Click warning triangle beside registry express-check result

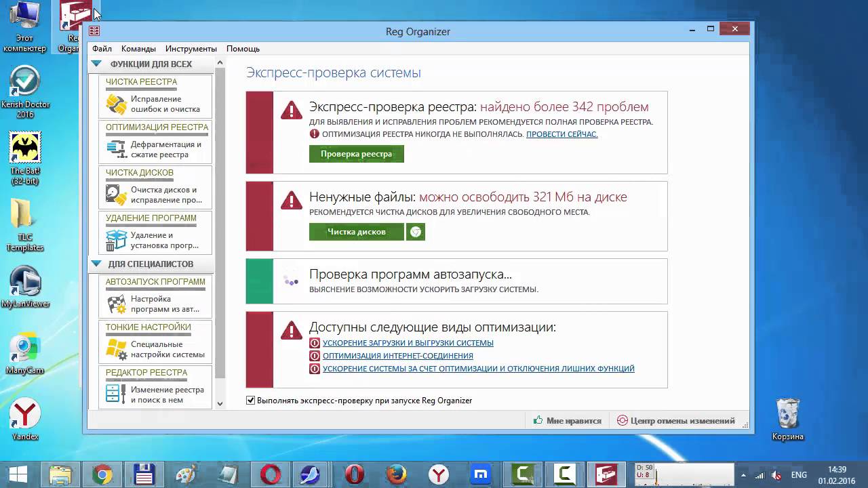tap(292, 110)
